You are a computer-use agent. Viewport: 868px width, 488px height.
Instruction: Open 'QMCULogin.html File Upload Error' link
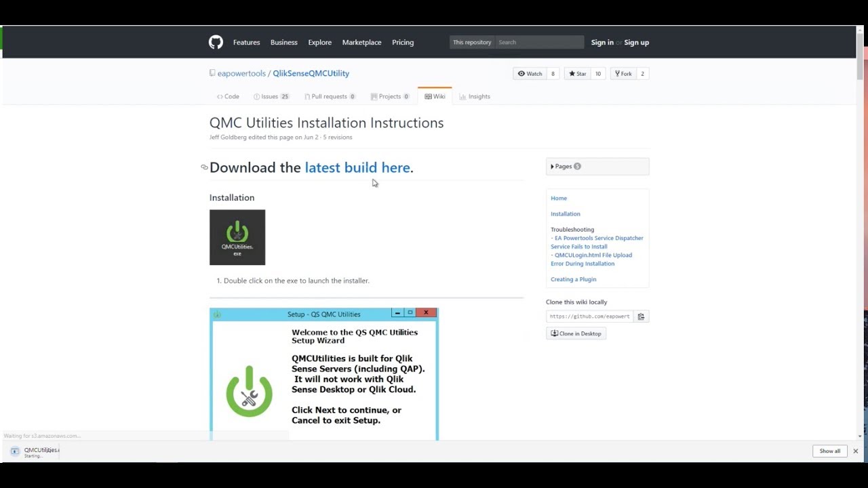591,259
